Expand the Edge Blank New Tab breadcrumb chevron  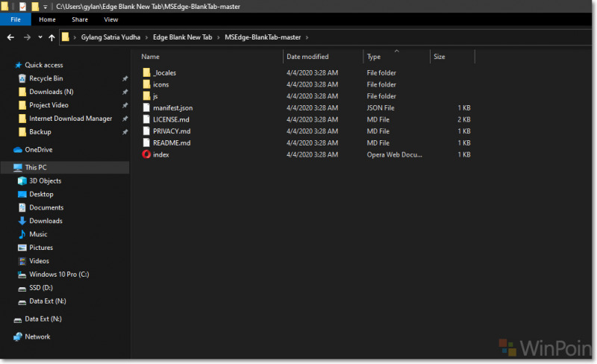(218, 37)
